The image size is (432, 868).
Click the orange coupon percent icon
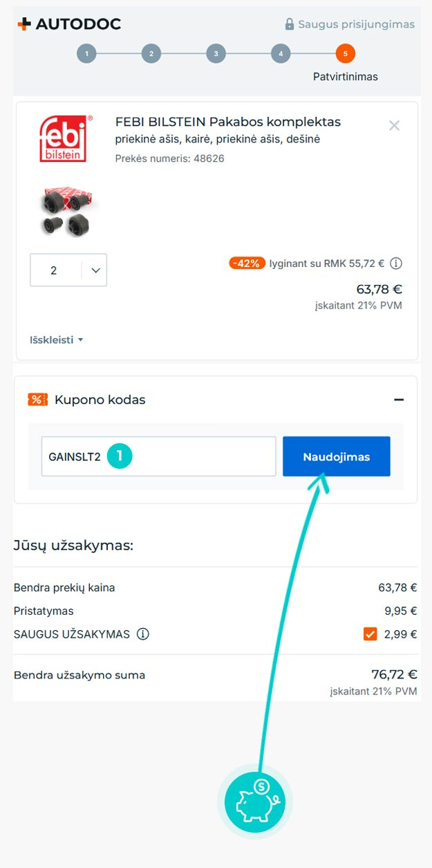(37, 400)
